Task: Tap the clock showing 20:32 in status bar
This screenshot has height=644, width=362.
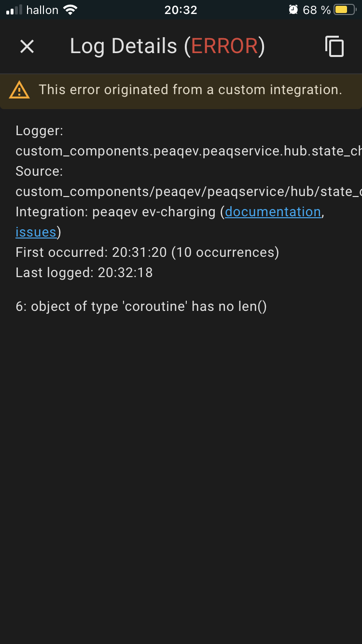Action: pos(181,9)
